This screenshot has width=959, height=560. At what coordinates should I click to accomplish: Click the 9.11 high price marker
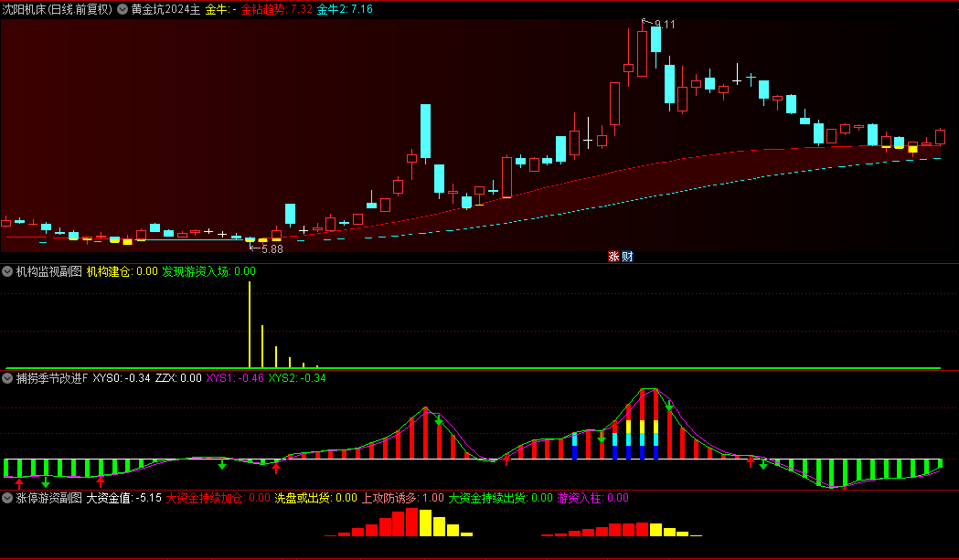665,25
